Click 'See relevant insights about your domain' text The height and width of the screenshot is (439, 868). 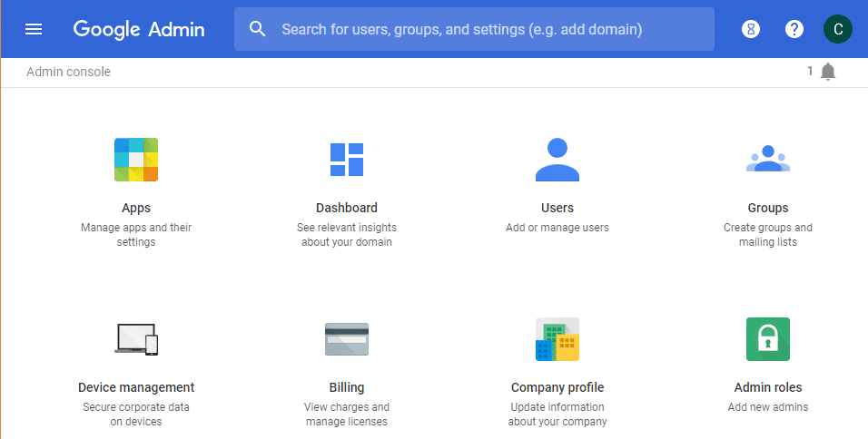347,234
